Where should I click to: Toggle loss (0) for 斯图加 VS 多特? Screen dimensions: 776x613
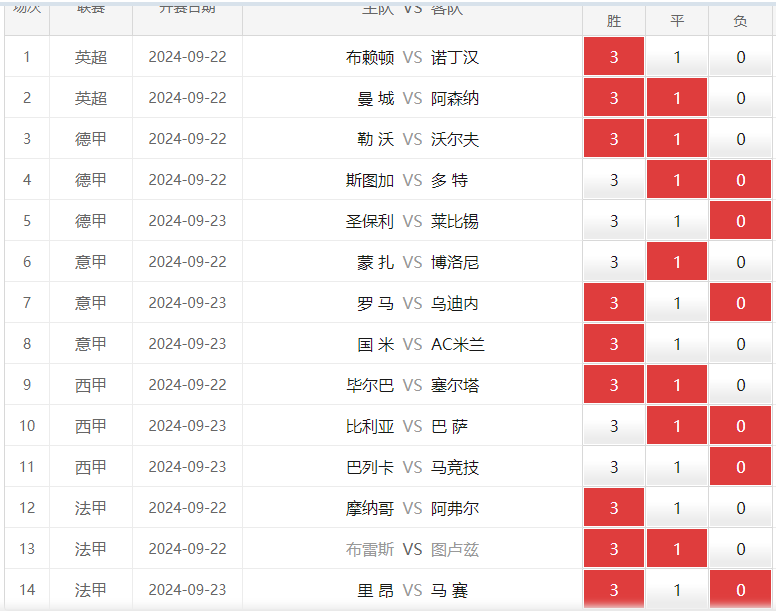point(740,180)
